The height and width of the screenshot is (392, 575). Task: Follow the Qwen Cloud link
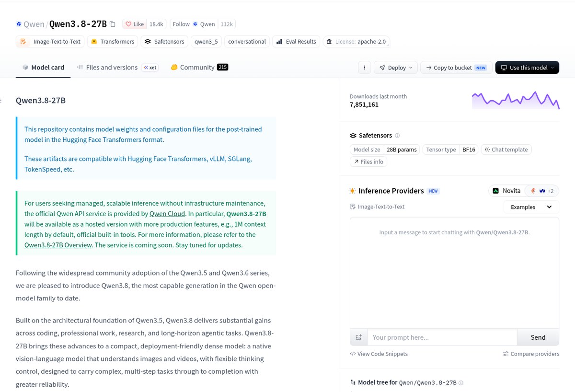(167, 214)
